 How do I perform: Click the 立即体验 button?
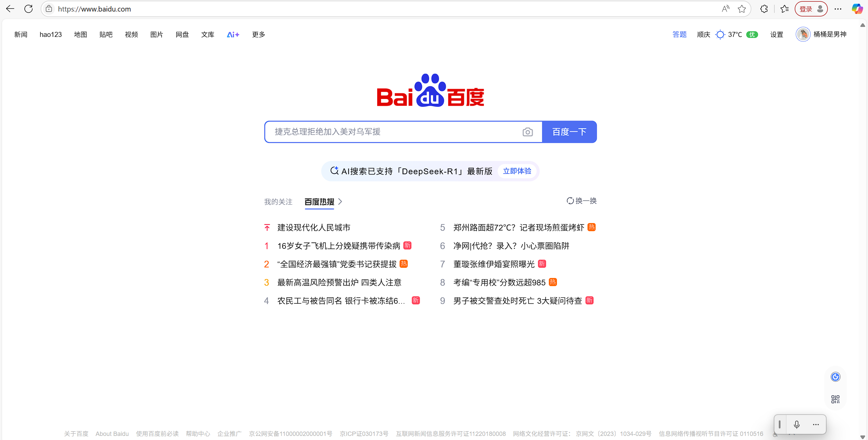(x=517, y=171)
